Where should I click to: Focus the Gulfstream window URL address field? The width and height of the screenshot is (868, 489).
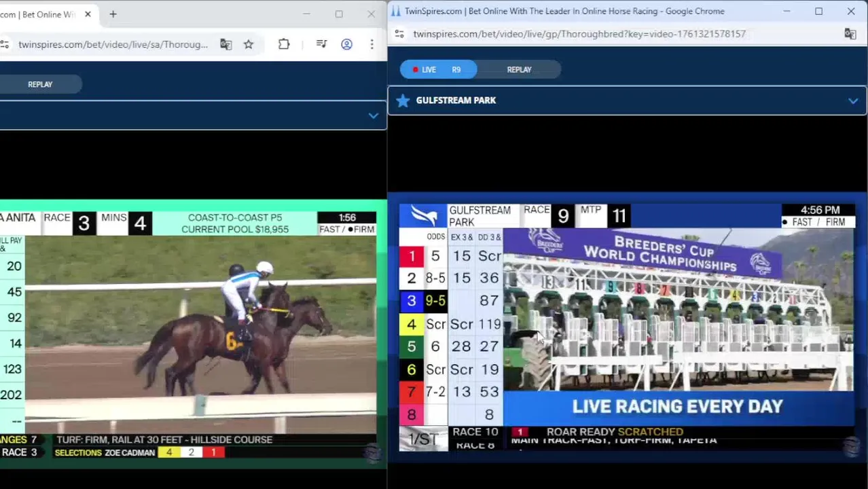point(579,34)
